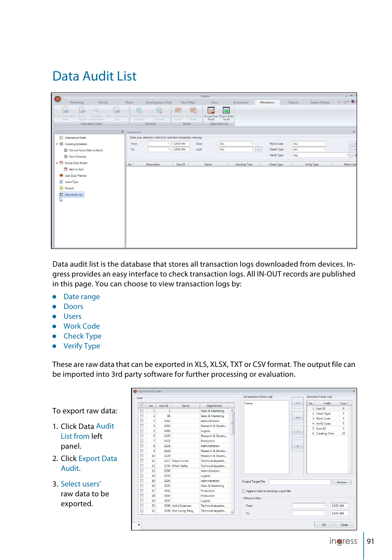Tick checkbox for Aidid Sulaiman row
392x560 pixels.
(142, 506)
